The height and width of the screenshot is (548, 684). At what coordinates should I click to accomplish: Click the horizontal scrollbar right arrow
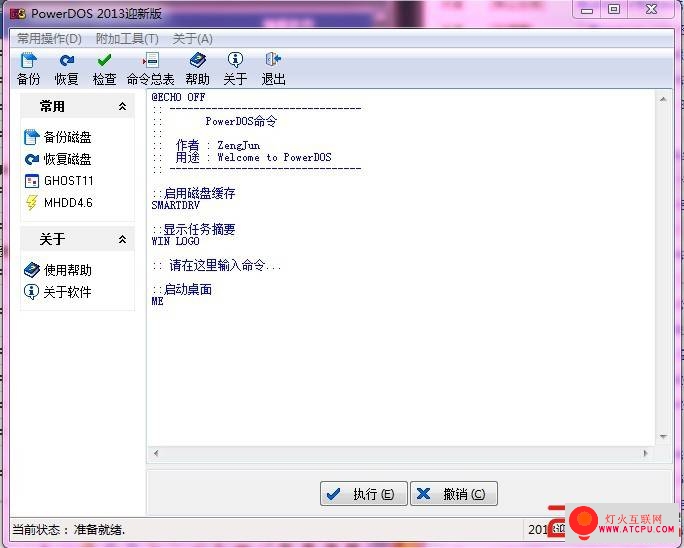click(646, 453)
